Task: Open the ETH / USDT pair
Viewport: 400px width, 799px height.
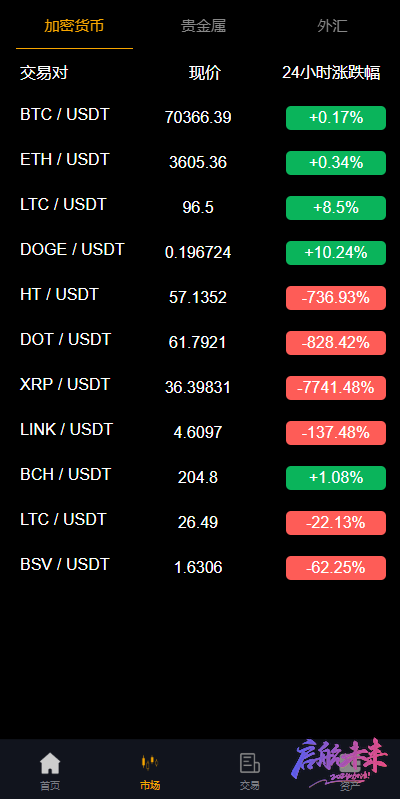Action: click(65, 159)
